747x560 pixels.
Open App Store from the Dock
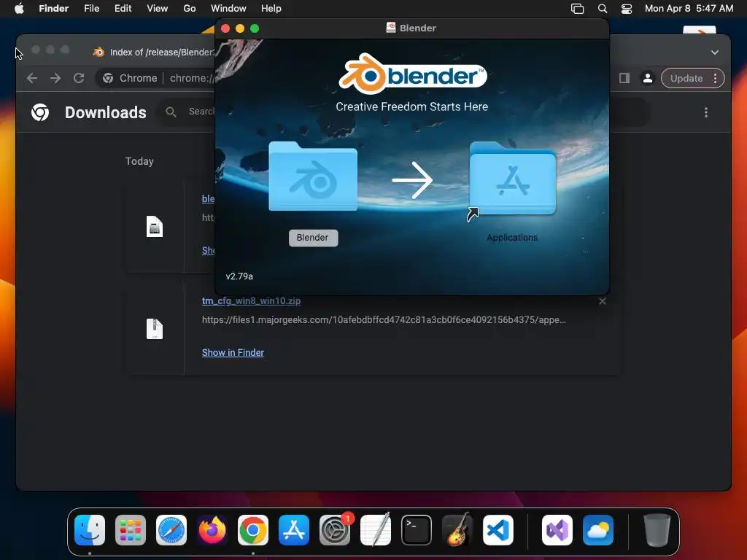(x=294, y=530)
